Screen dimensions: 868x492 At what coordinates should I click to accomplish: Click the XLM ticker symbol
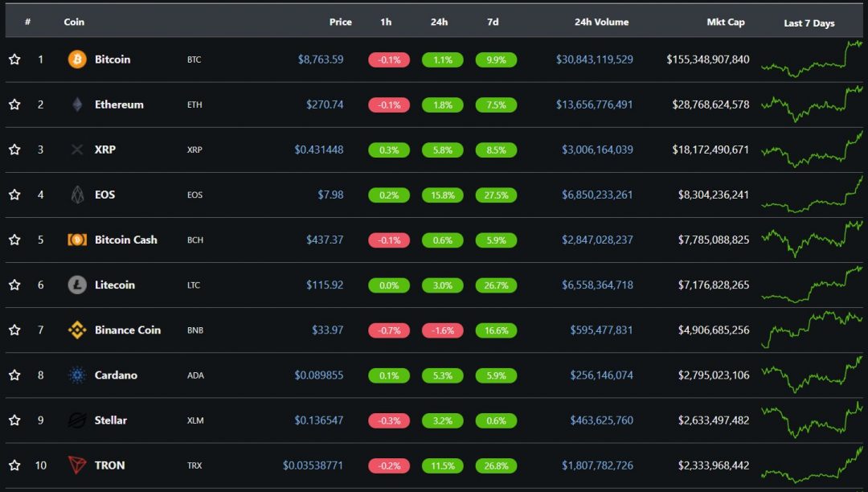[195, 420]
